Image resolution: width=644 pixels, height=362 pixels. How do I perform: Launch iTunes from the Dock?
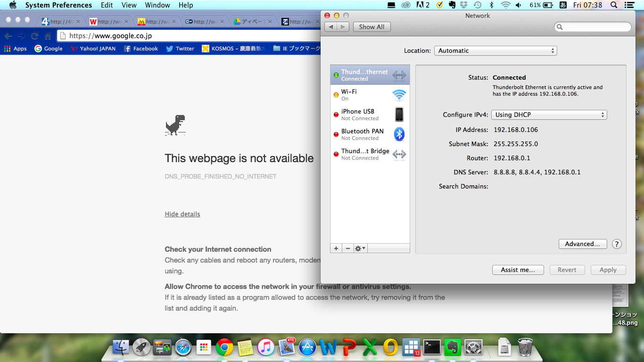coord(266,347)
